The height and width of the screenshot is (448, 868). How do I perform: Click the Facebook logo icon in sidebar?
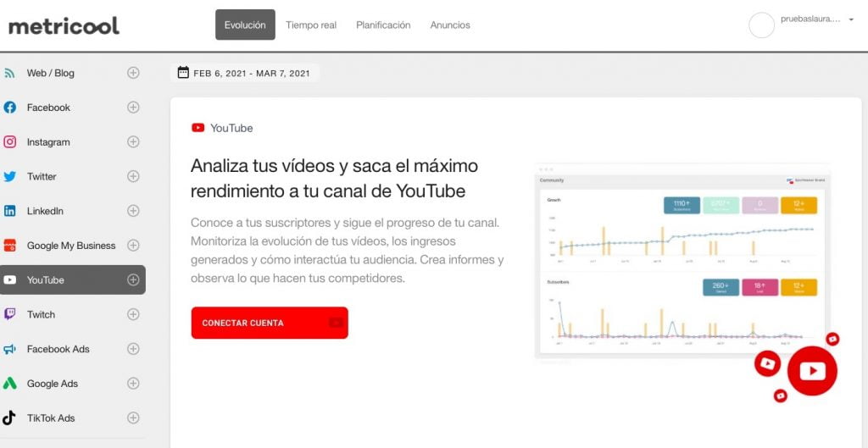[x=9, y=108]
